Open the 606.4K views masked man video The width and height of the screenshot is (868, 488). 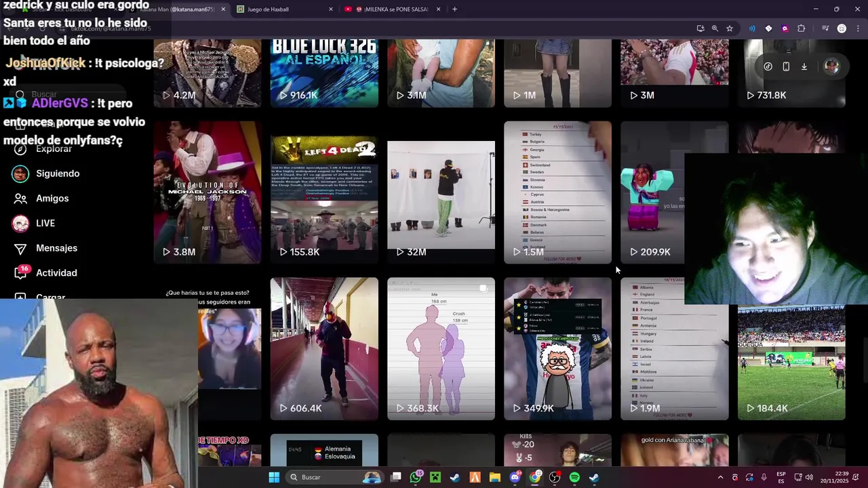pos(324,349)
